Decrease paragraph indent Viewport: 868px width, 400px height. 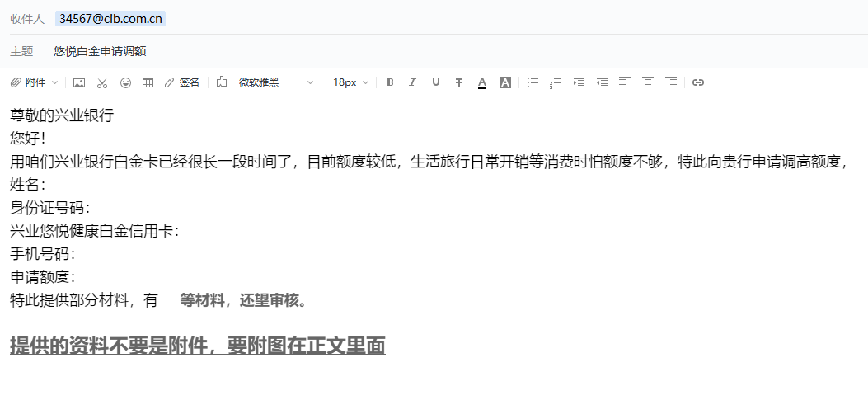(x=603, y=82)
